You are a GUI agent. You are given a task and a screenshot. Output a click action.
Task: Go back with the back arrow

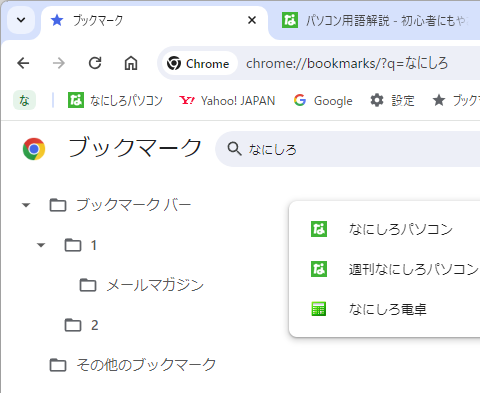click(23, 63)
